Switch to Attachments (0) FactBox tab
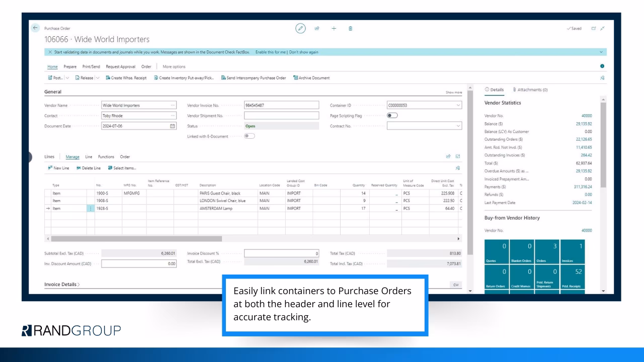This screenshot has height=362, width=644. tap(530, 89)
